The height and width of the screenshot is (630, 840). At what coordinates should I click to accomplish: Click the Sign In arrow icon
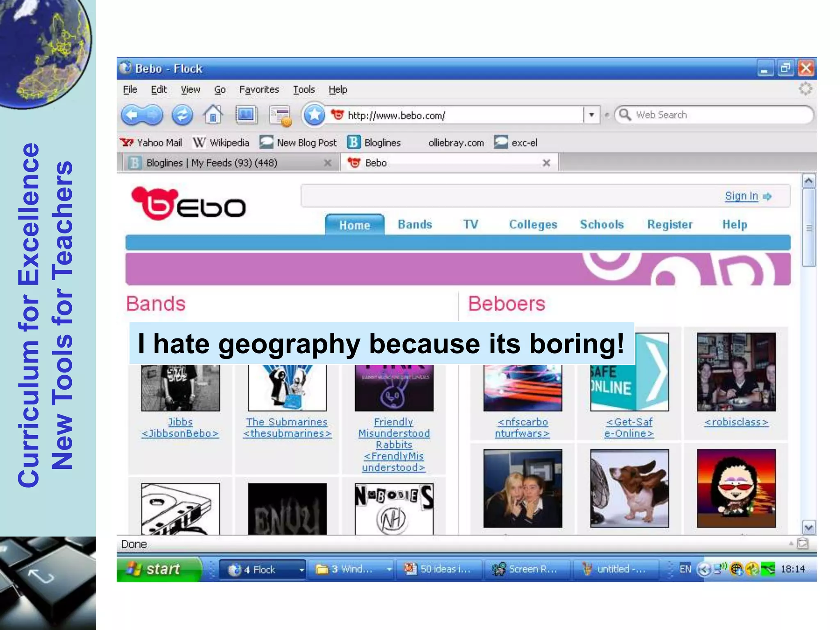pyautogui.click(x=767, y=196)
